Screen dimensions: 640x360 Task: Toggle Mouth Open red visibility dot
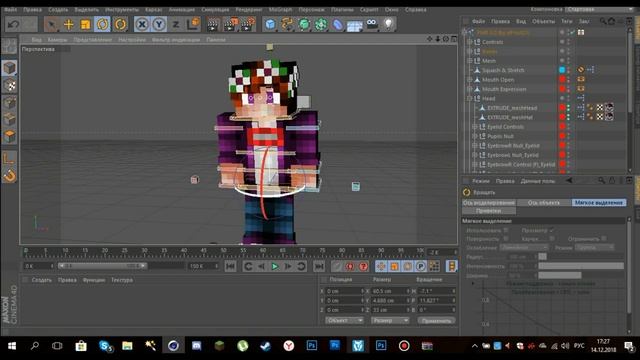562,79
